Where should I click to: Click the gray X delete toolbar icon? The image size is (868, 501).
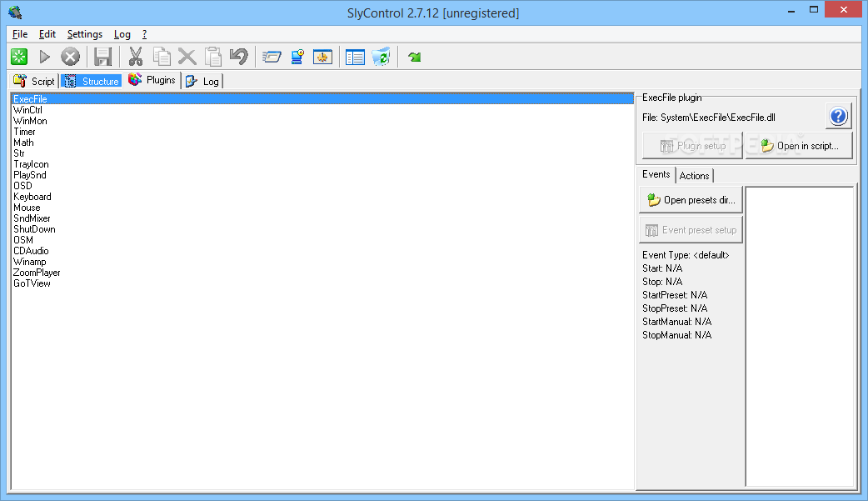[x=187, y=57]
